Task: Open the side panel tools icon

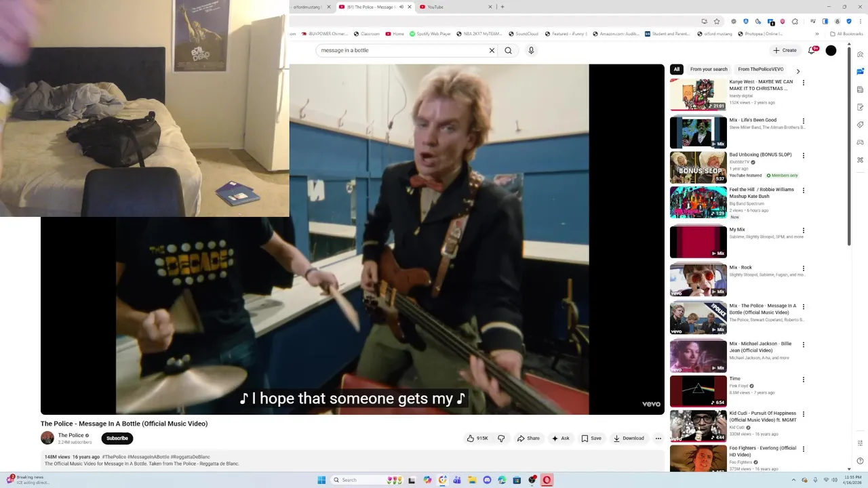Action: click(x=860, y=160)
